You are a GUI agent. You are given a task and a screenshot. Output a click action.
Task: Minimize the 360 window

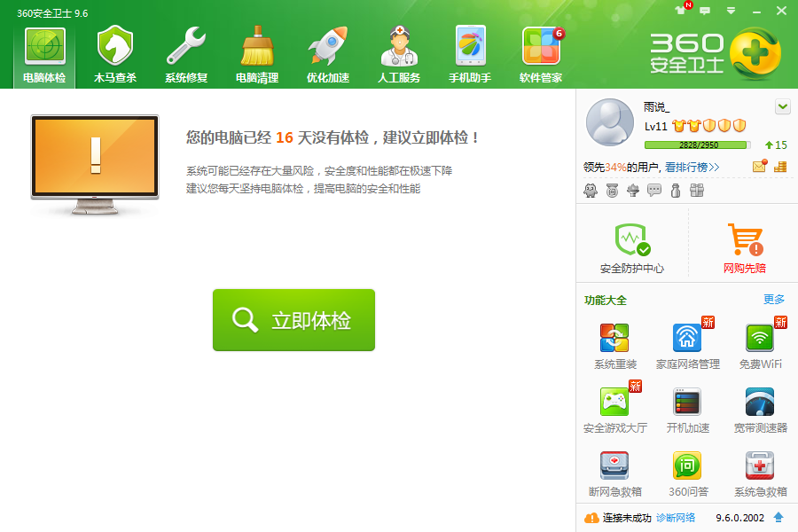757,11
